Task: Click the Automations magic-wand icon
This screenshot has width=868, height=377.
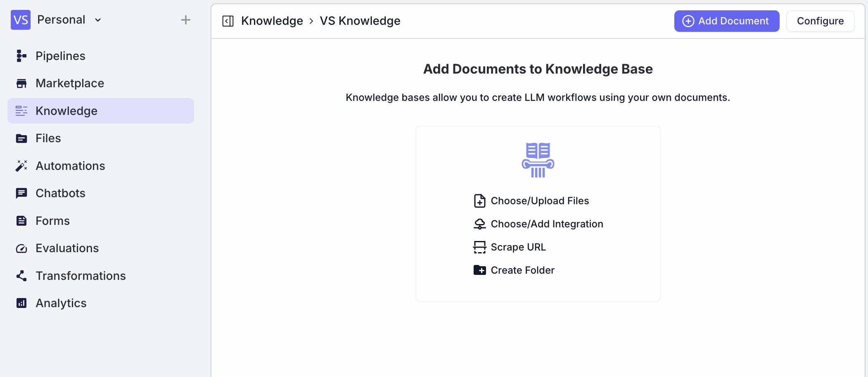Action: [21, 166]
